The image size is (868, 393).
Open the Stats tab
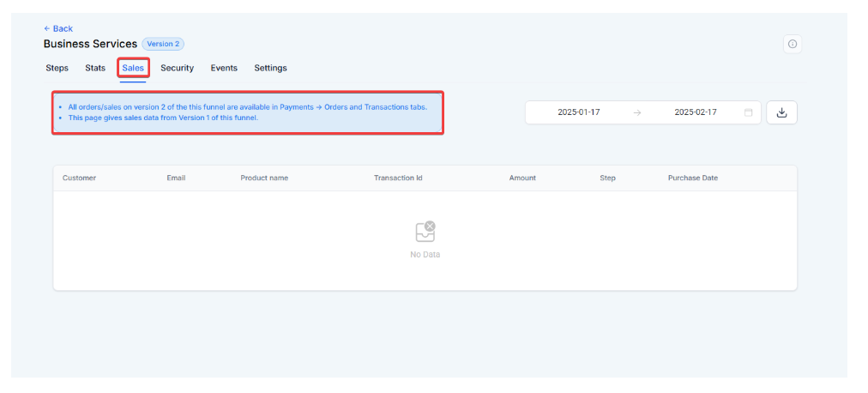[x=95, y=68]
